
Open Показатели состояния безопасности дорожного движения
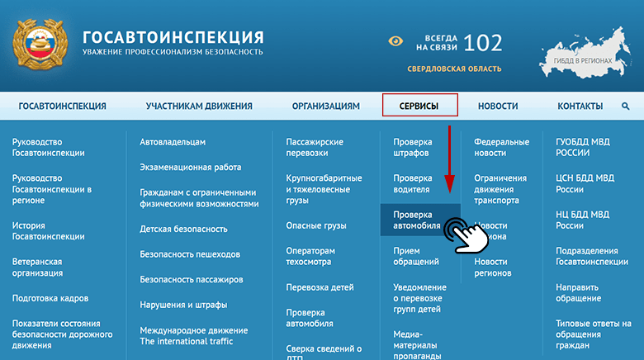[x=63, y=334]
